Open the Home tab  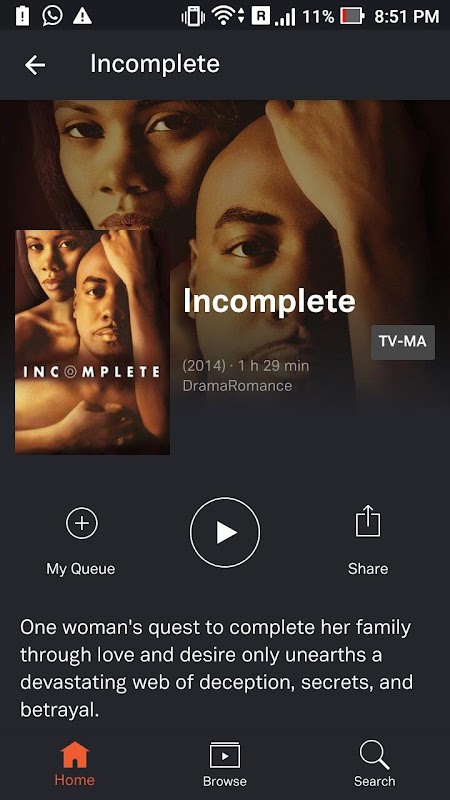pos(74,764)
